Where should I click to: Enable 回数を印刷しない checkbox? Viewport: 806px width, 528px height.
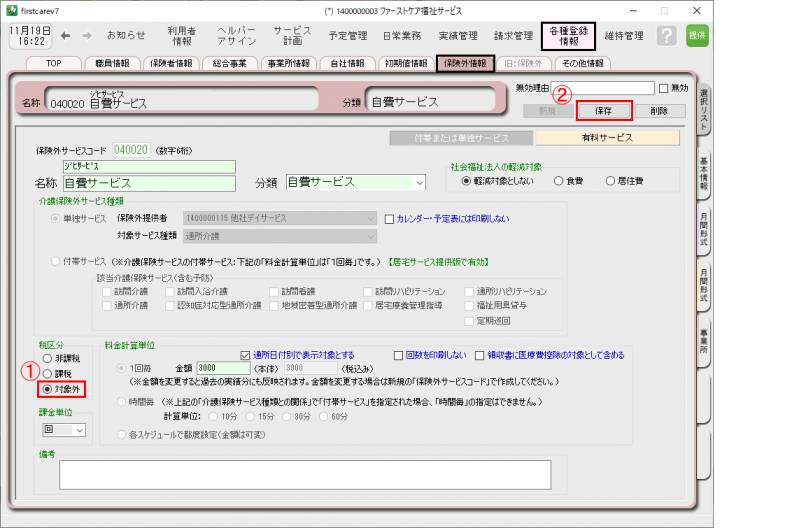point(397,354)
